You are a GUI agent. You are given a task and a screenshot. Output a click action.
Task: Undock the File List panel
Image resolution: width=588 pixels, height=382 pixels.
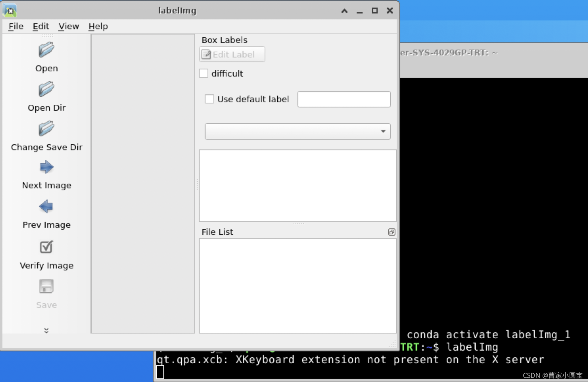coord(391,232)
